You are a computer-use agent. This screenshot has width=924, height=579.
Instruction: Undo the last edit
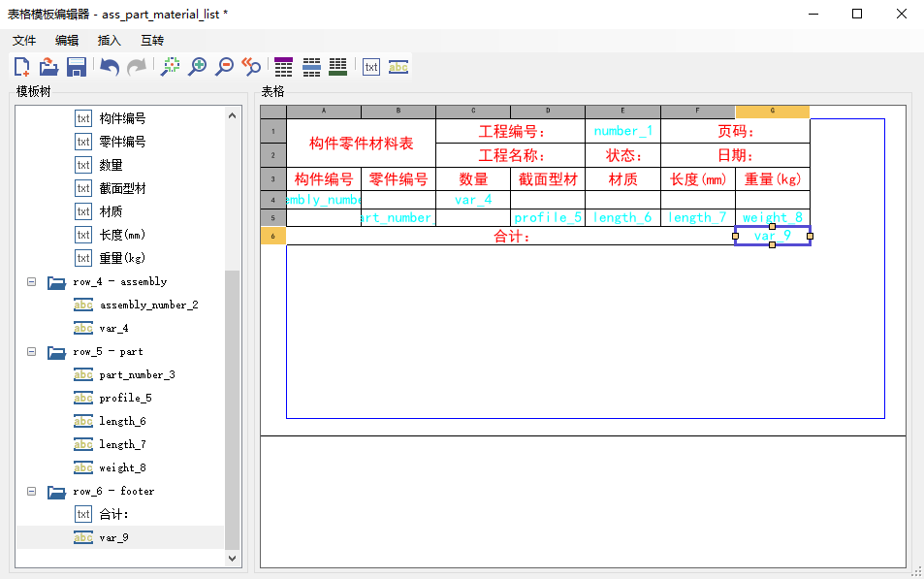click(110, 67)
